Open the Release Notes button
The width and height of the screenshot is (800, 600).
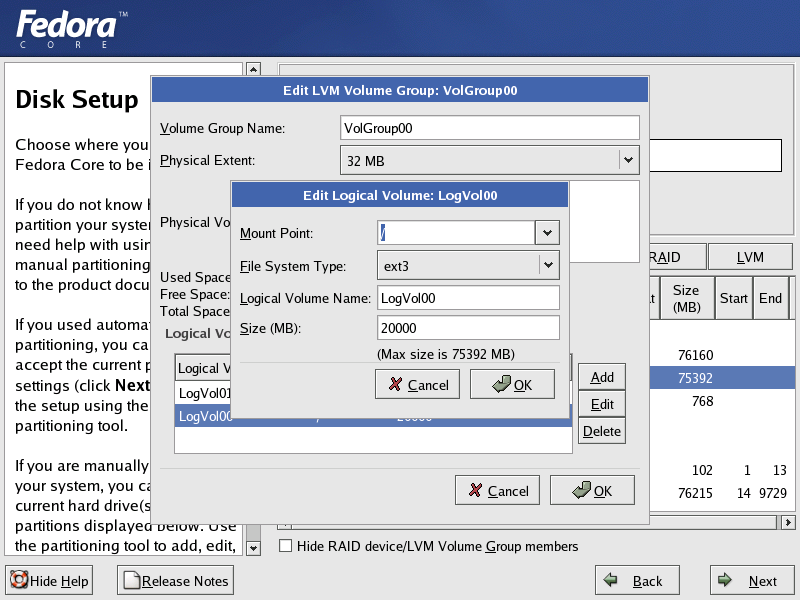[176, 580]
